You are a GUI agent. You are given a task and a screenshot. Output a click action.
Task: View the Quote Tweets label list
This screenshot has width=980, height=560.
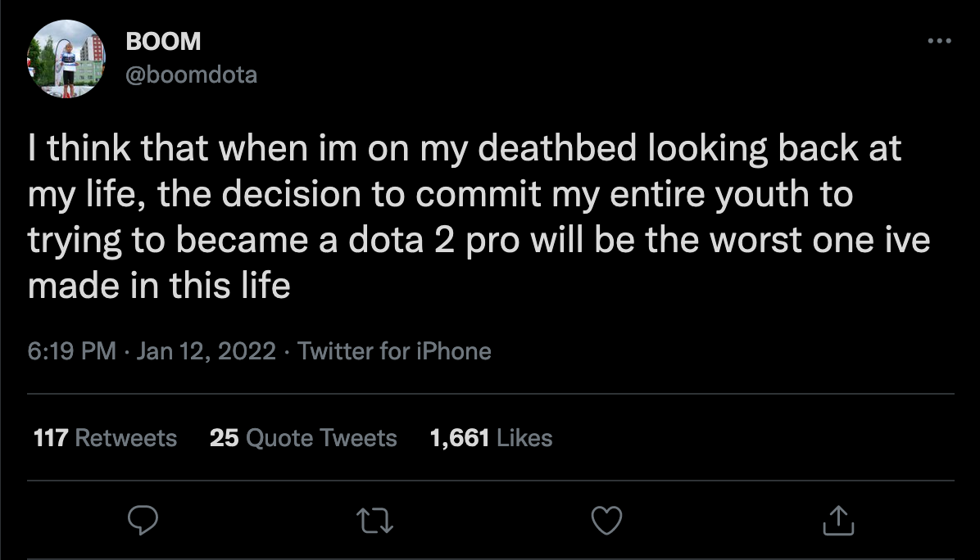tap(322, 438)
